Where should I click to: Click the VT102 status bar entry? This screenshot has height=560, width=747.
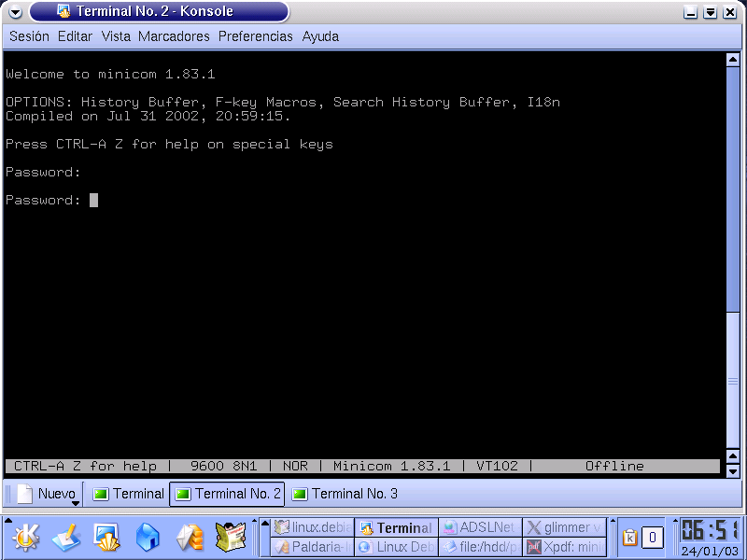(497, 466)
